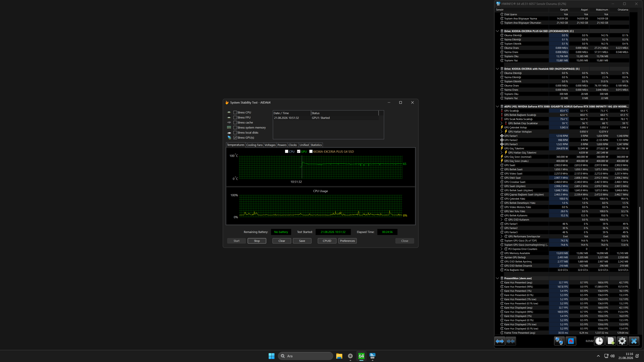The height and width of the screenshot is (362, 644).
Task: Expand PCI Express Error Counters row
Action: (x=501, y=249)
